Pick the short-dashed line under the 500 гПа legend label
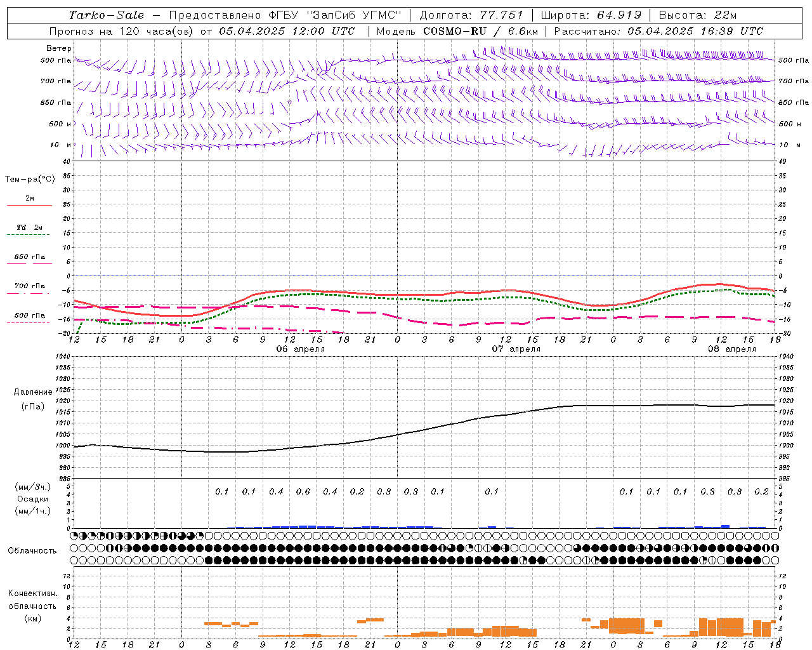 [x=29, y=322]
